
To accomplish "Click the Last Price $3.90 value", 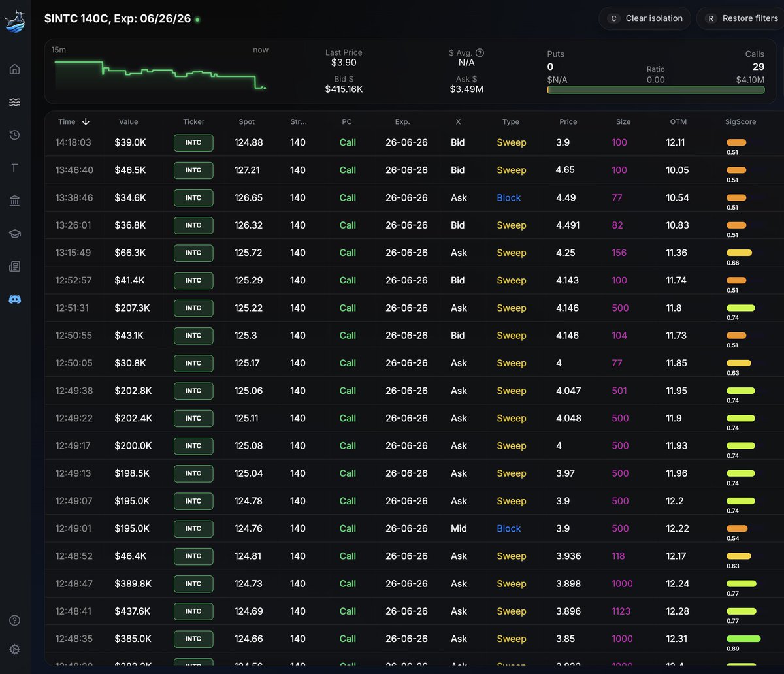I will [344, 63].
